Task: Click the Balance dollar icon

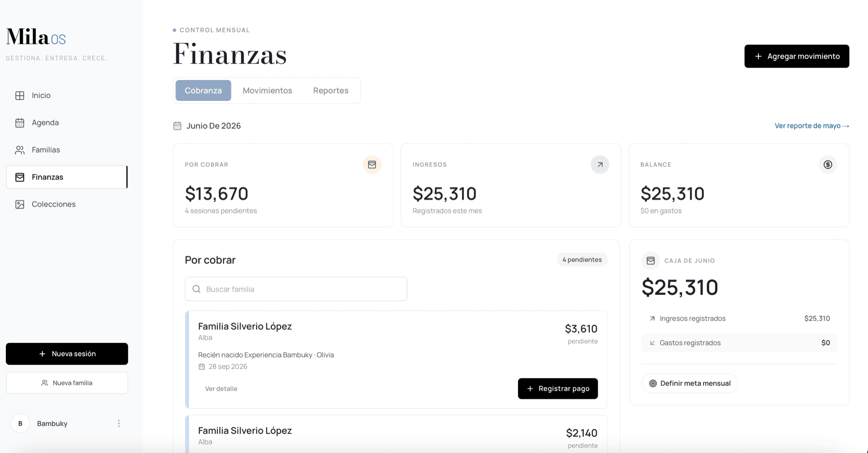Action: [x=828, y=165]
